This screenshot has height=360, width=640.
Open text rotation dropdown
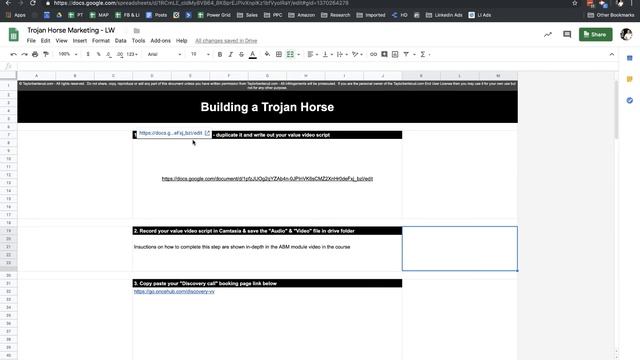(x=357, y=54)
